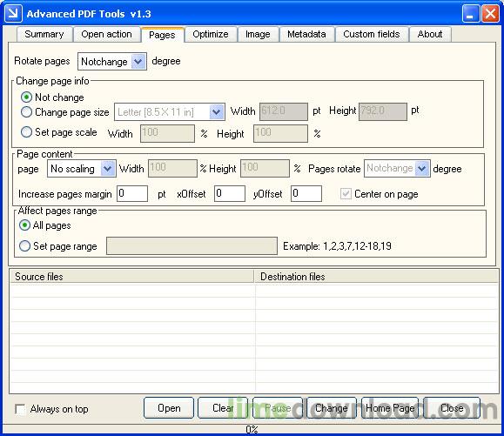Open the Home Page button
The image size is (504, 436).
click(x=390, y=408)
